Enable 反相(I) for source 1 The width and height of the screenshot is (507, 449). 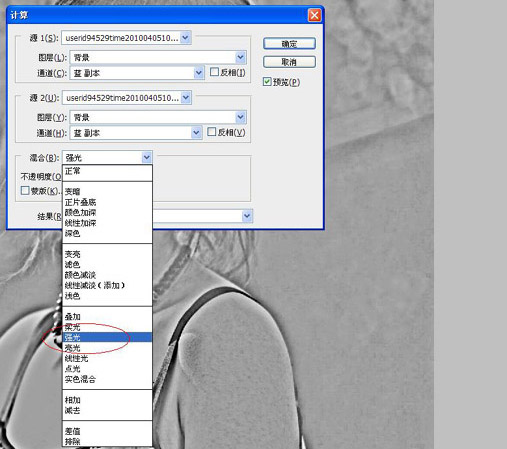coord(214,72)
